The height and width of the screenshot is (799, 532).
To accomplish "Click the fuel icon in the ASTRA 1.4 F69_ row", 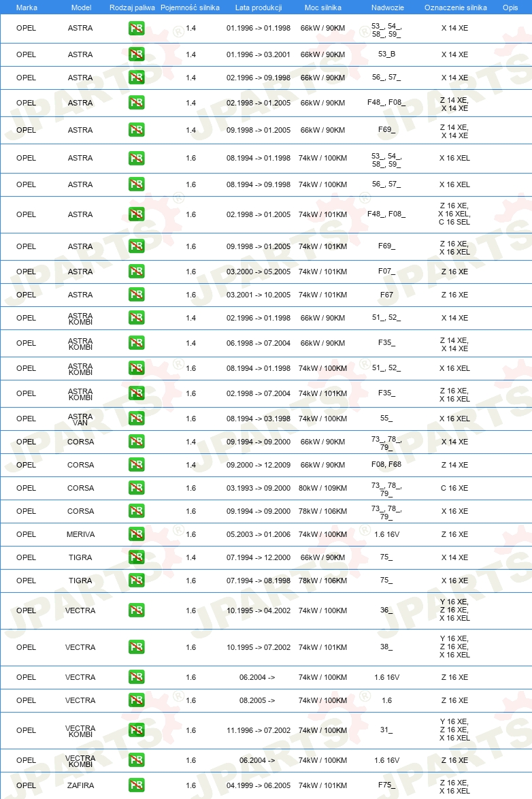I will (x=136, y=130).
